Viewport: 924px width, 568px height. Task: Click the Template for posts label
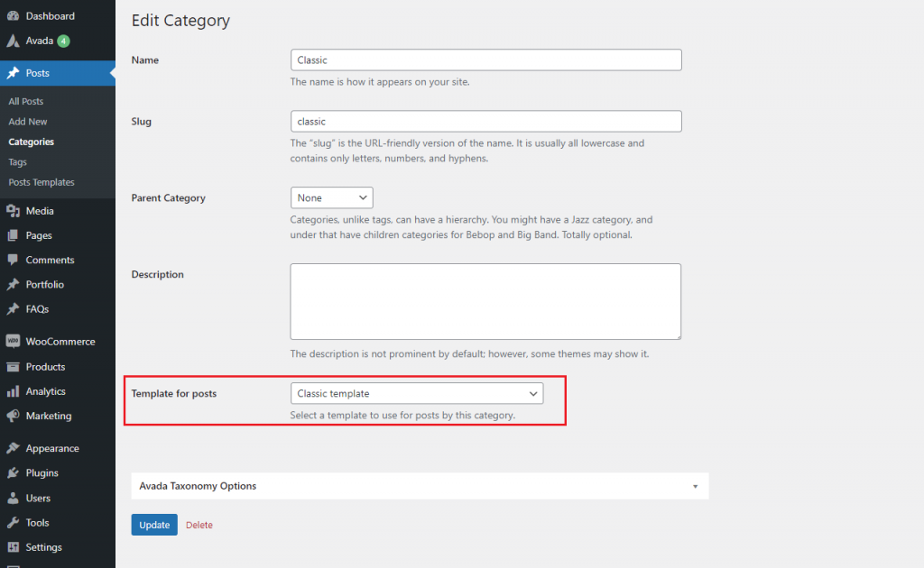pyautogui.click(x=174, y=393)
